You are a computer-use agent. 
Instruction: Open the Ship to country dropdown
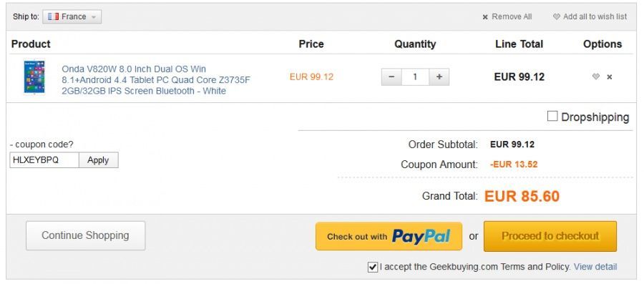pos(72,17)
